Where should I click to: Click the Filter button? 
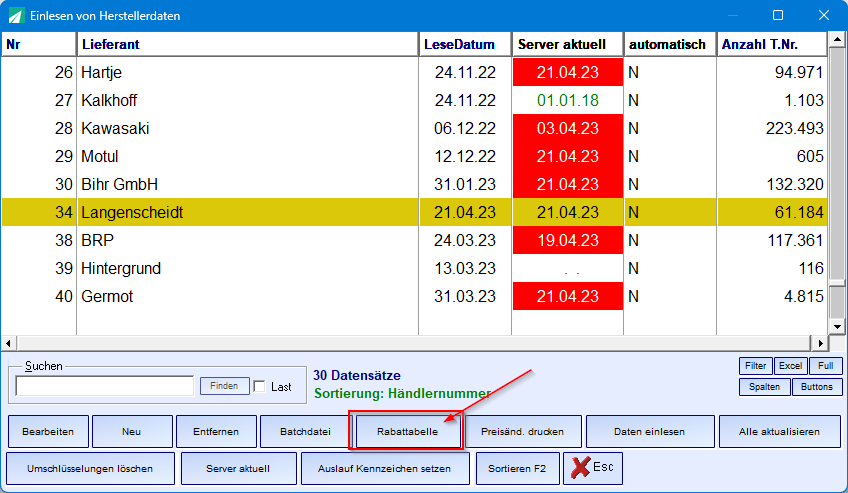click(756, 366)
